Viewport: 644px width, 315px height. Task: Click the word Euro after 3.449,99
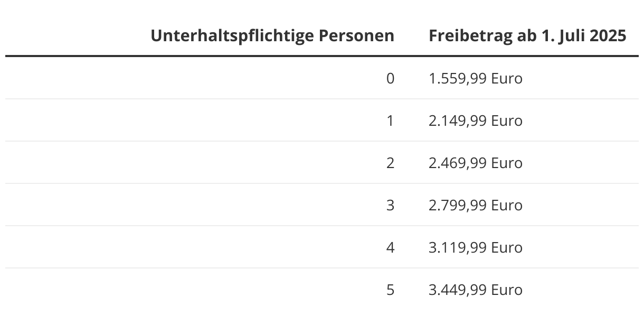pos(507,290)
